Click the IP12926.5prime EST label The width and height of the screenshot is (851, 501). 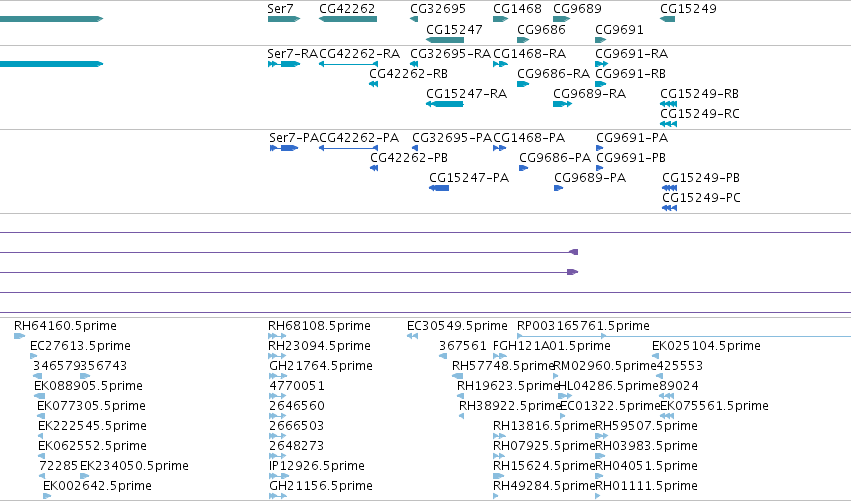click(x=317, y=466)
